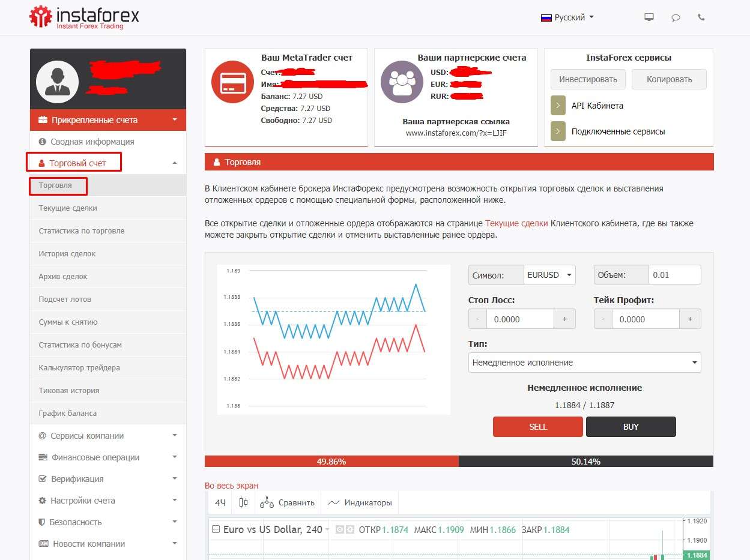
Task: Collapse the Euro vs US Dollar legend
Action: [x=216, y=529]
